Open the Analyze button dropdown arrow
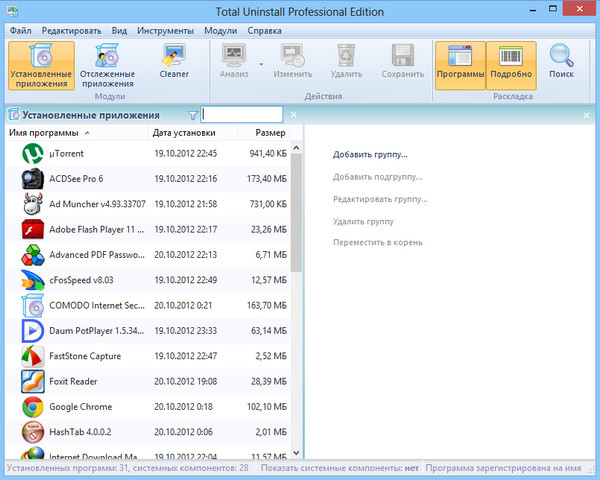The width and height of the screenshot is (600, 480). pos(261,63)
